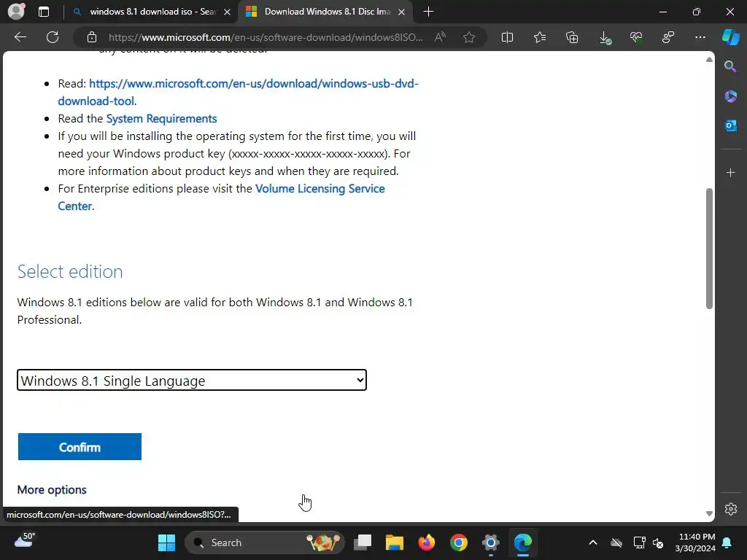This screenshot has width=747, height=560.
Task: Open a new browser tab
Action: (428, 12)
